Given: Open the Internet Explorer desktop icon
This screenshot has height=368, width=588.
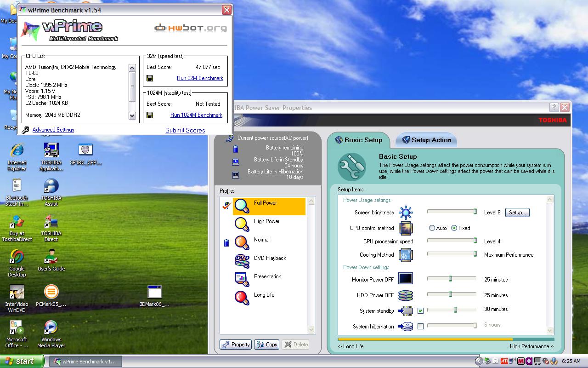Looking at the screenshot, I should point(17,156).
